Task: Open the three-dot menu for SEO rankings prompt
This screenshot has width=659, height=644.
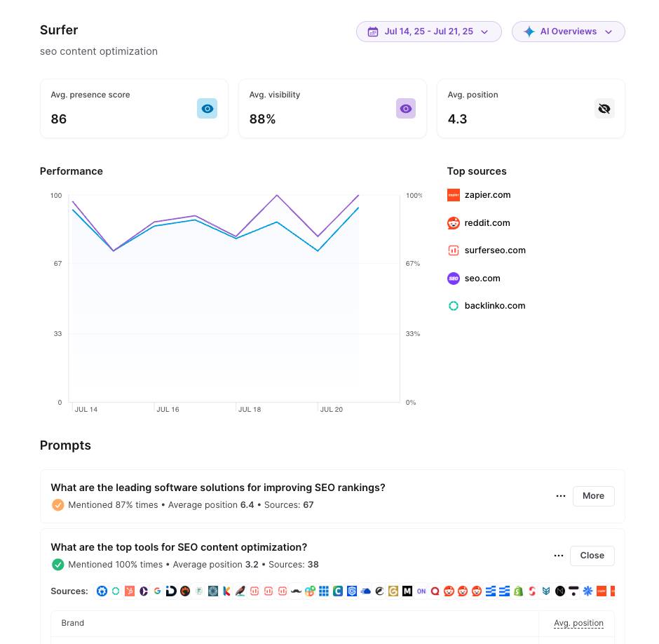Action: [561, 496]
